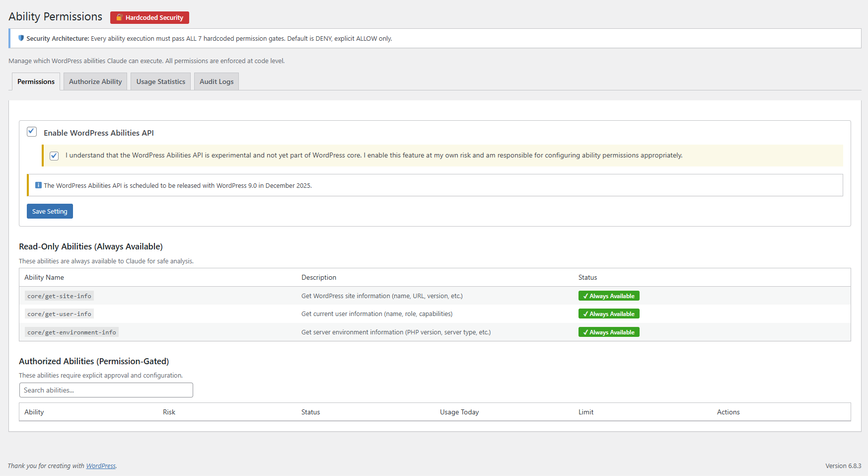Focus the Search abilities input field

tap(106, 391)
